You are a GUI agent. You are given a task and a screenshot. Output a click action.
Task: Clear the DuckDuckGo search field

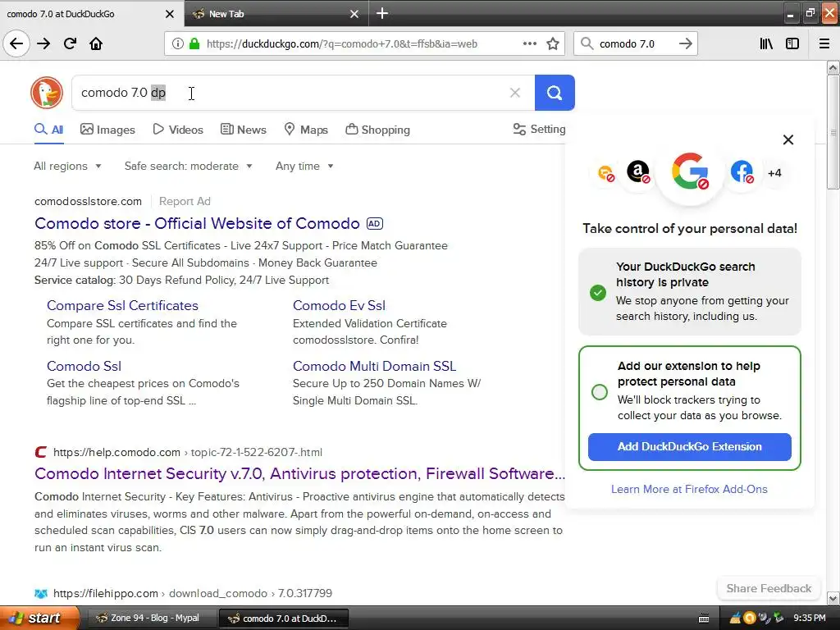point(515,93)
